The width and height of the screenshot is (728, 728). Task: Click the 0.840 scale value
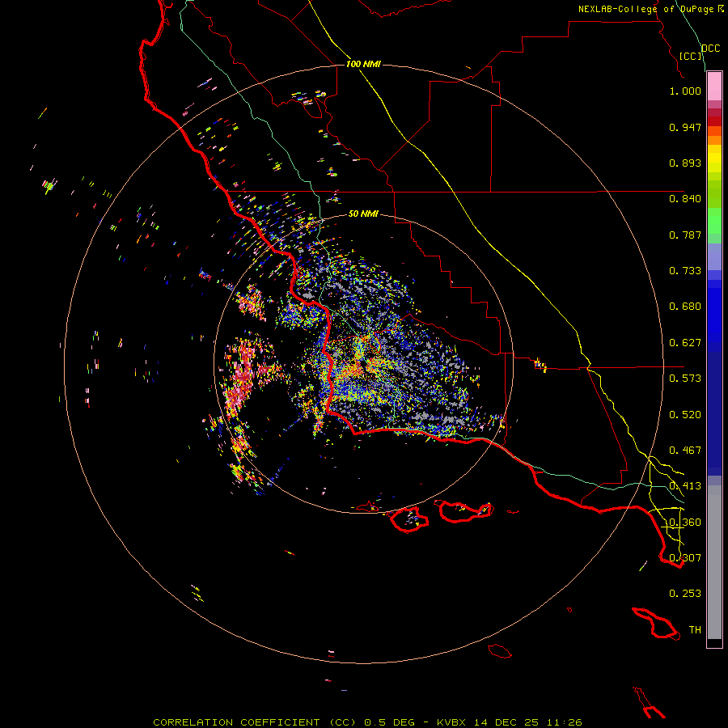tap(685, 199)
